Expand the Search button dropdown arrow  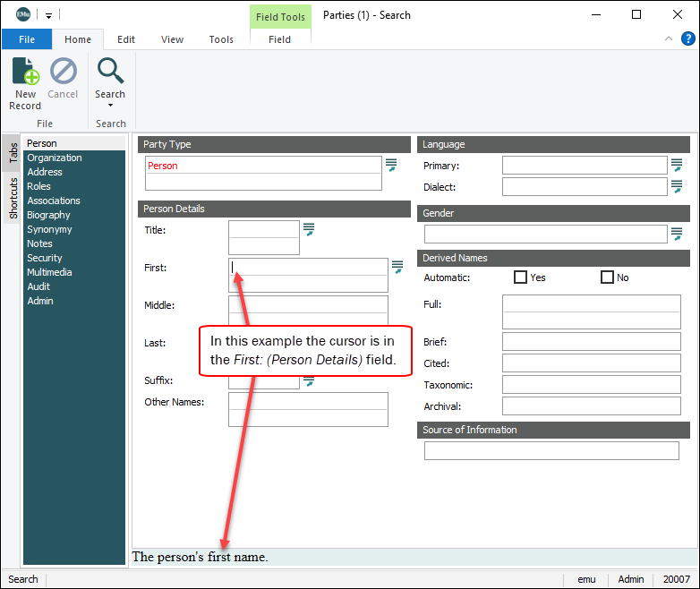[110, 106]
